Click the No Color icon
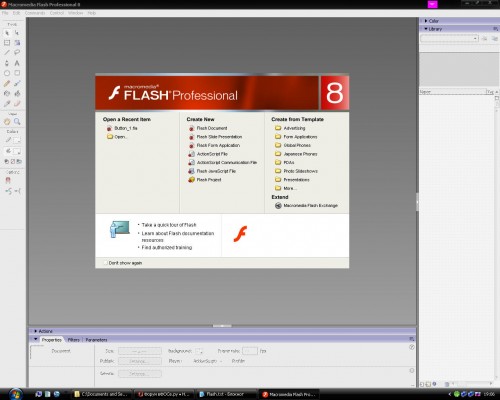Image resolution: width=500 pixels, height=400 pixels. click(13, 161)
